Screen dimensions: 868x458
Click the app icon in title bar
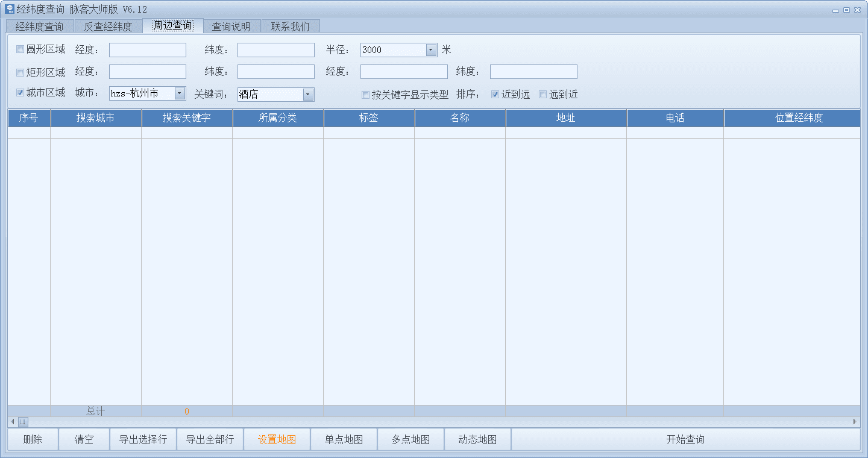10,10
